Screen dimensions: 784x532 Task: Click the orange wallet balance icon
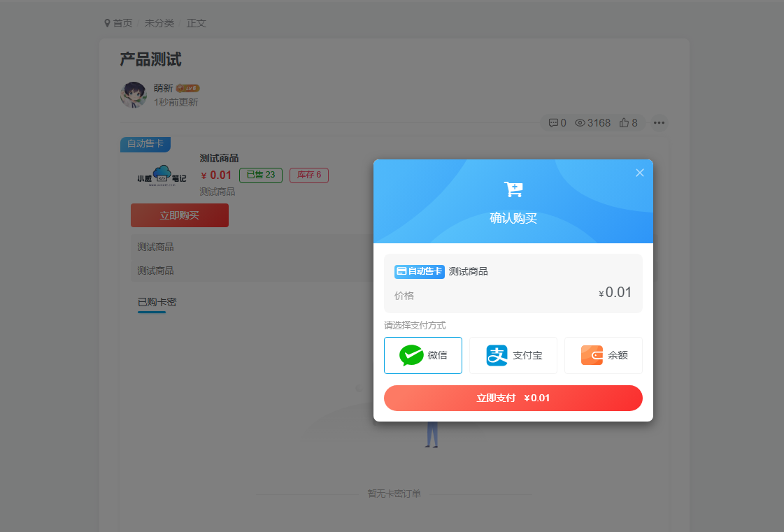tap(592, 355)
